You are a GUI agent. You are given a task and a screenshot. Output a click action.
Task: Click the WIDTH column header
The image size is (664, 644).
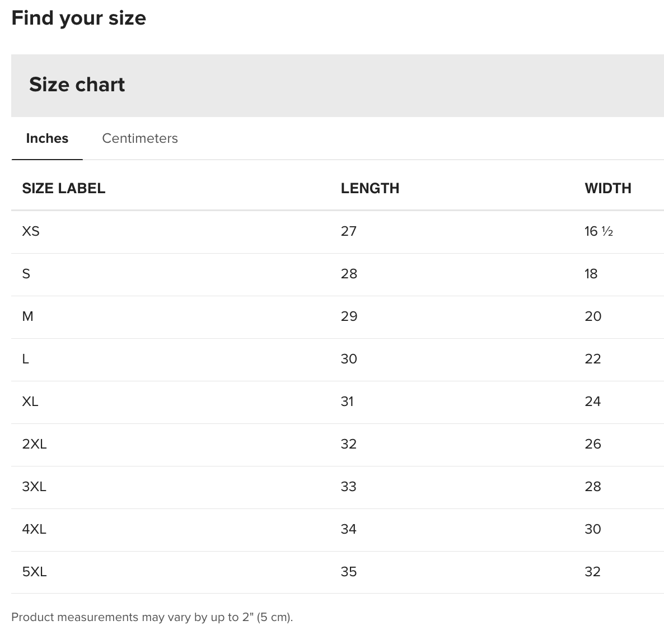[x=607, y=188]
